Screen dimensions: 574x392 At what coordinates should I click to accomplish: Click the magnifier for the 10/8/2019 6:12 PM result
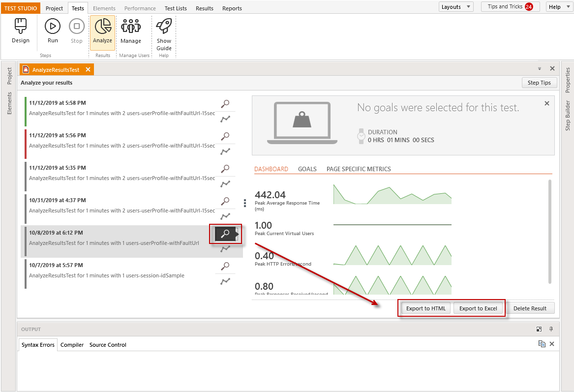225,234
